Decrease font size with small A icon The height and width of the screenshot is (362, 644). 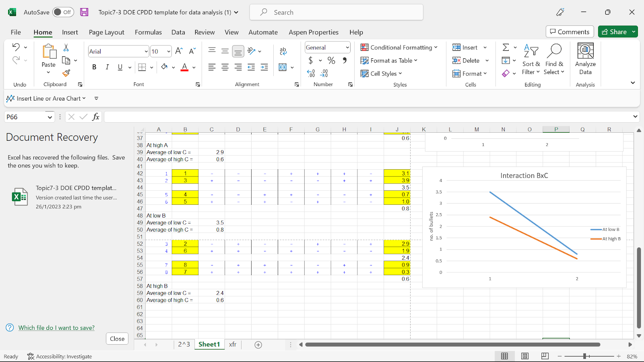click(x=192, y=51)
